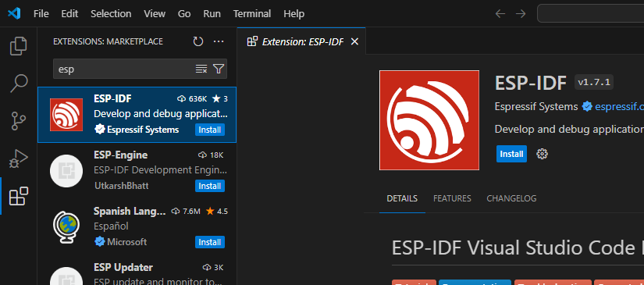Image resolution: width=644 pixels, height=285 pixels.
Task: Open the Run menu
Action: click(212, 13)
